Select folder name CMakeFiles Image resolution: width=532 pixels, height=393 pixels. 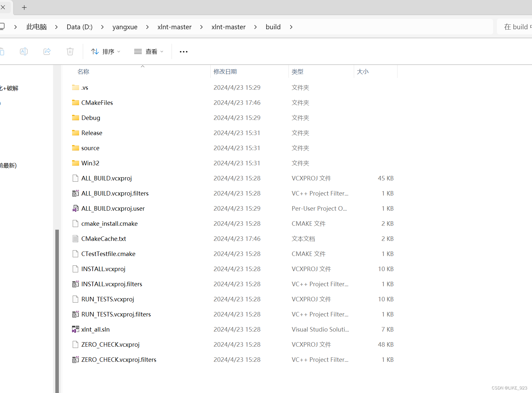97,103
